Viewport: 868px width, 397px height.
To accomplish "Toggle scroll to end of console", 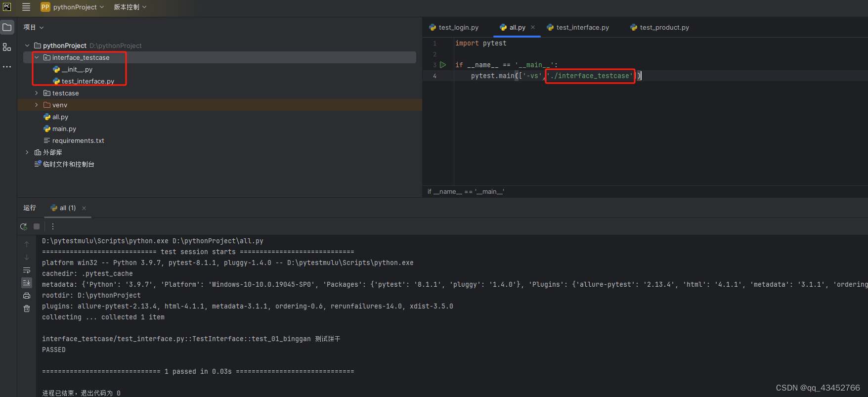I will 27,283.
